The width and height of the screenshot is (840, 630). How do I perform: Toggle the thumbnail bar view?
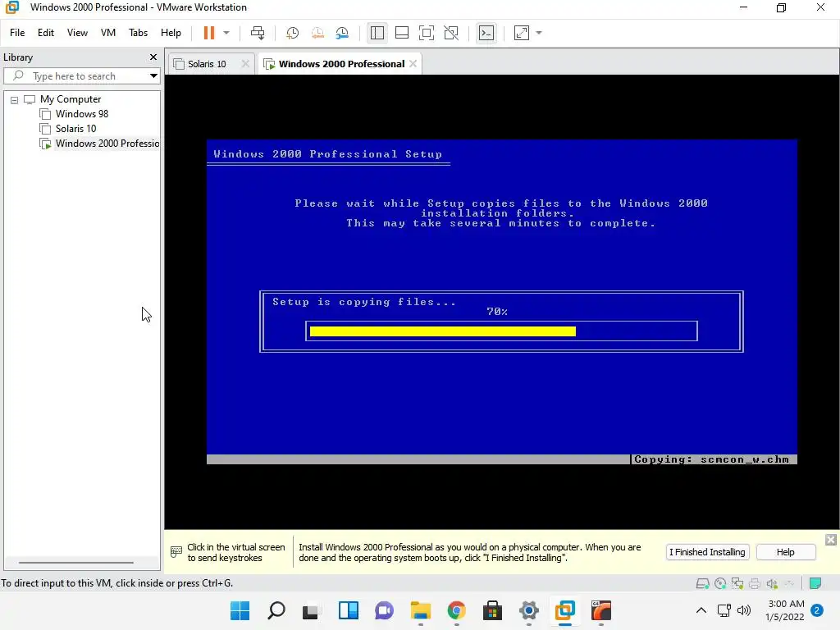(x=402, y=33)
